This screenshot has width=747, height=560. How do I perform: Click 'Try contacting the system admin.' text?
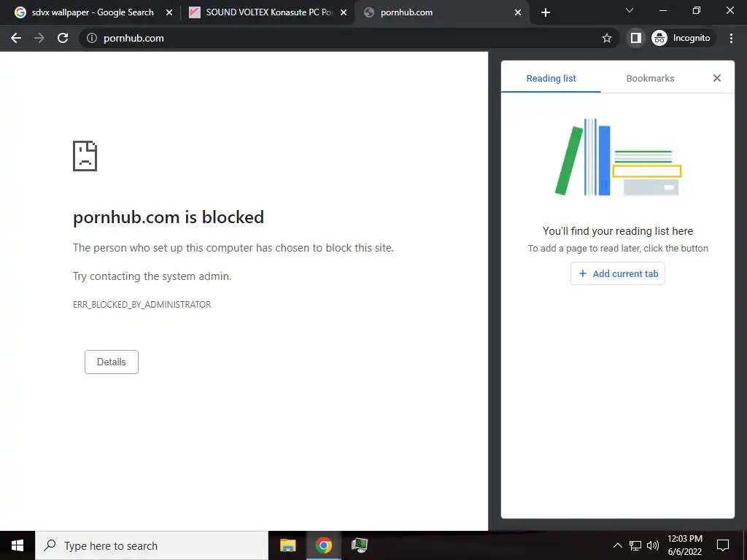click(152, 276)
